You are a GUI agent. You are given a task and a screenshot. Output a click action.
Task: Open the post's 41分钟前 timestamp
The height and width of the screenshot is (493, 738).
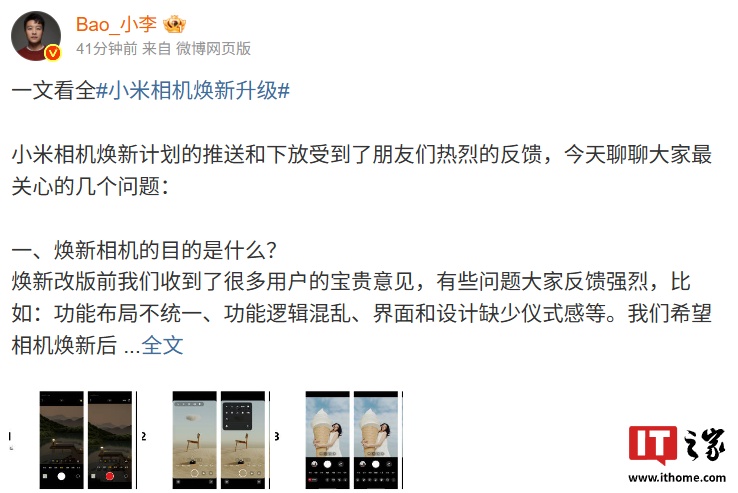106,48
